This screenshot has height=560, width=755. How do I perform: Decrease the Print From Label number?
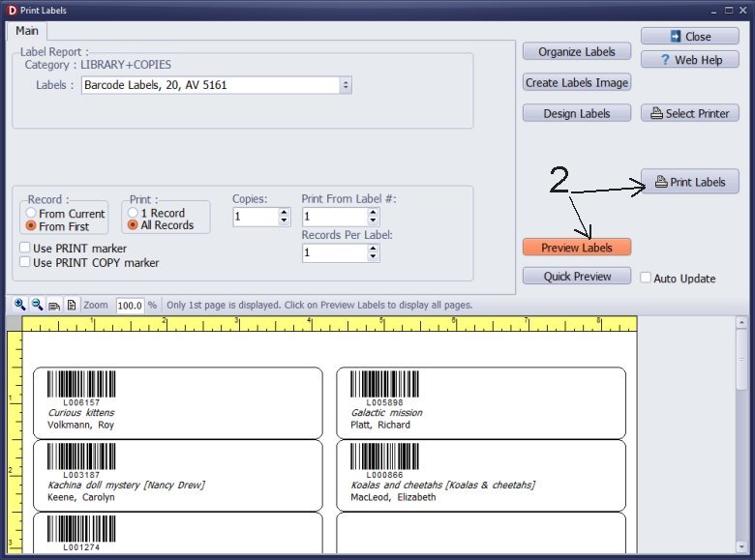tap(373, 221)
